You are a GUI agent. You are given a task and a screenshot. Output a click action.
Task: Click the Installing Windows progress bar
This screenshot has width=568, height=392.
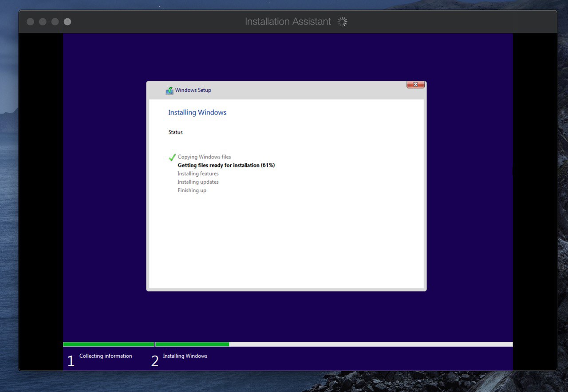(x=334, y=344)
